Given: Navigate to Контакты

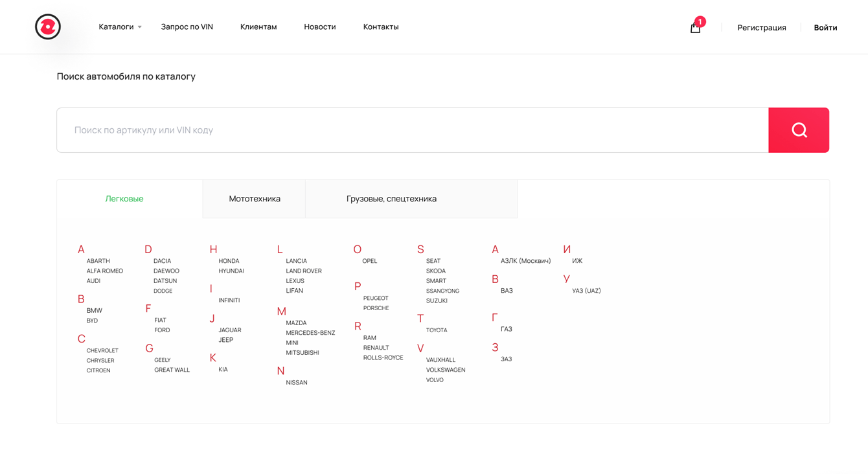Looking at the screenshot, I should pos(381,27).
